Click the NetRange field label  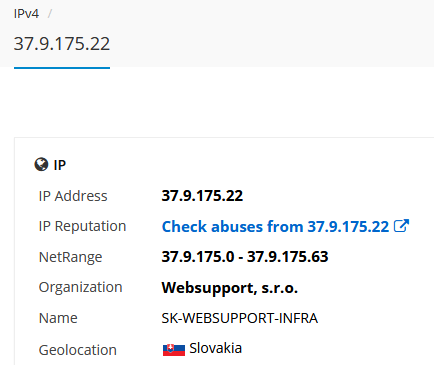coord(70,257)
